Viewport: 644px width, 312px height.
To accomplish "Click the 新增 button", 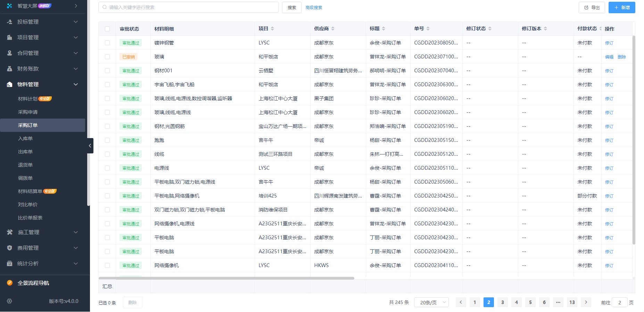I will [x=621, y=7].
